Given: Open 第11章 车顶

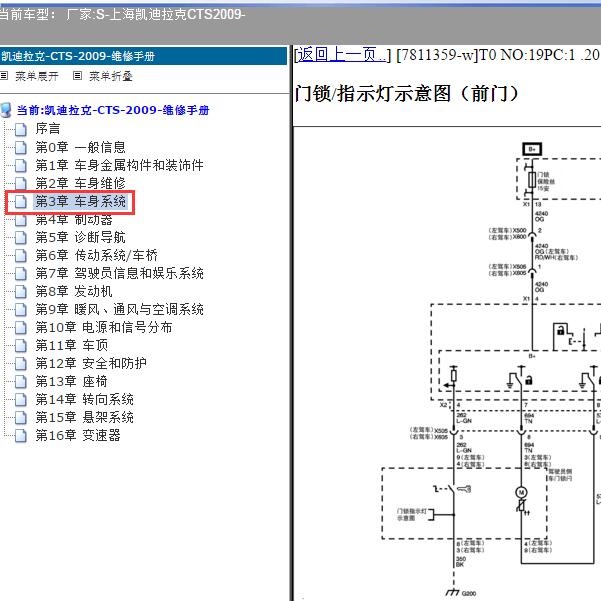Looking at the screenshot, I should 72,345.
